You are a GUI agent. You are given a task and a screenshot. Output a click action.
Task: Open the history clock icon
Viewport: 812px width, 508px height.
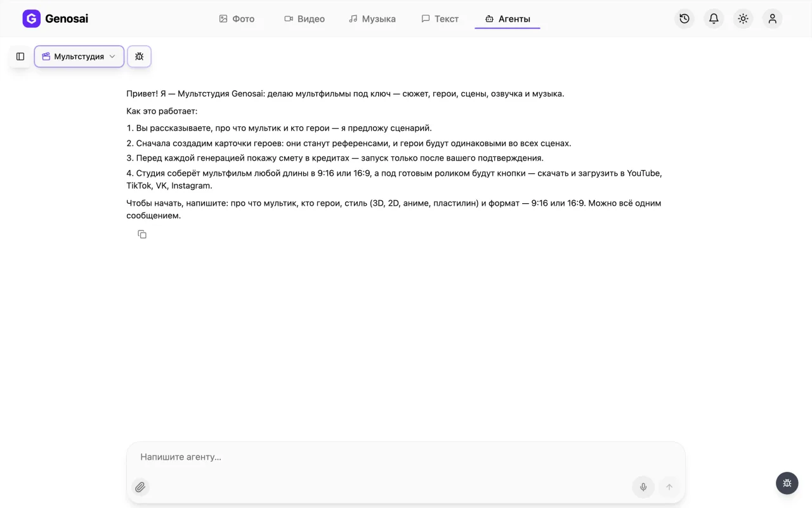[x=684, y=18]
